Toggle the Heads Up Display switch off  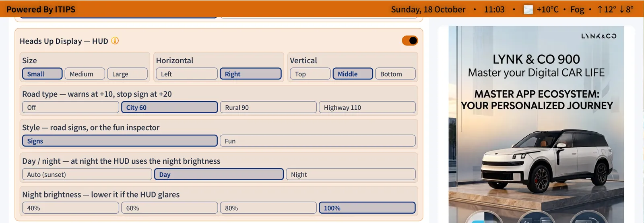[410, 41]
